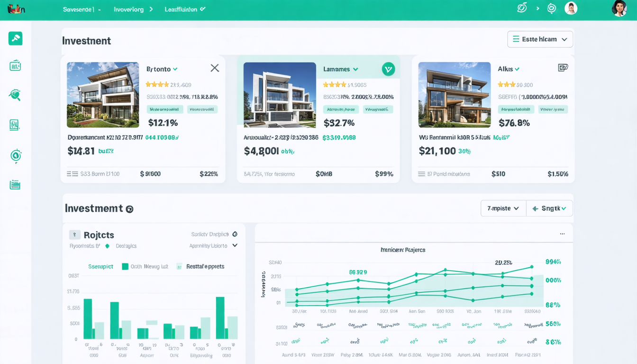Screen dimensions: 637x364
Task: Open the document report sidebar icon
Action: (x=15, y=125)
